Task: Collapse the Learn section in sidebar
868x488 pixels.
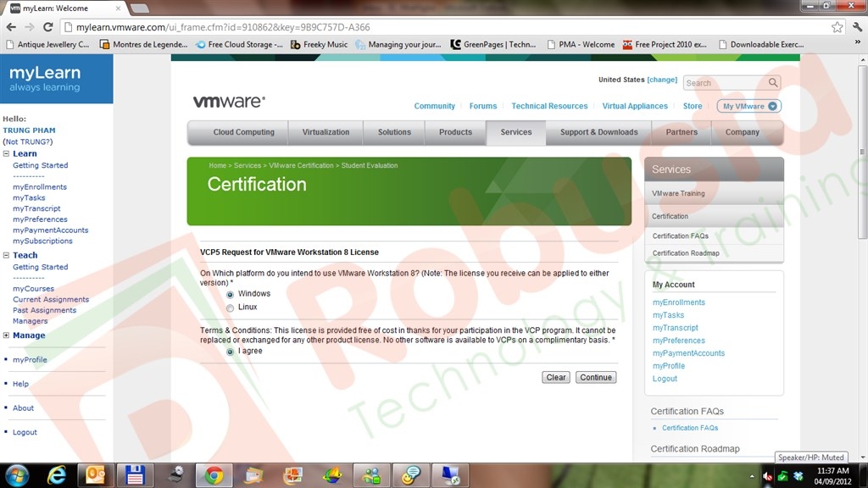Action: click(6, 153)
